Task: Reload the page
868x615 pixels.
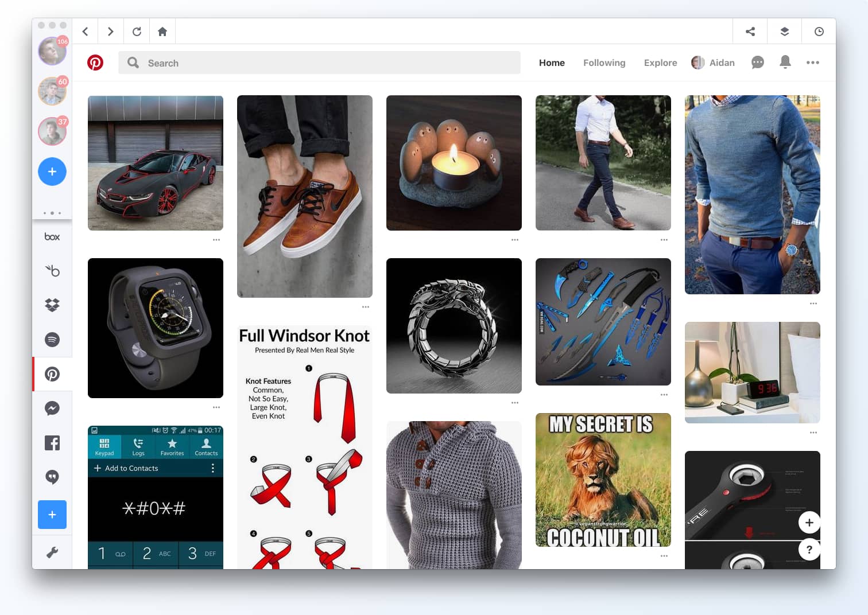Action: pyautogui.click(x=137, y=32)
